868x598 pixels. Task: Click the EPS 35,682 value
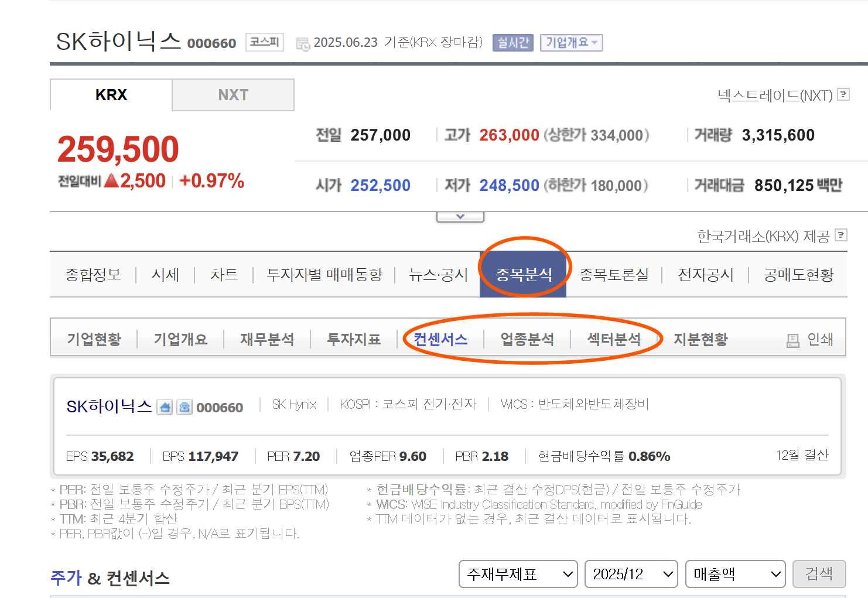pyautogui.click(x=112, y=456)
